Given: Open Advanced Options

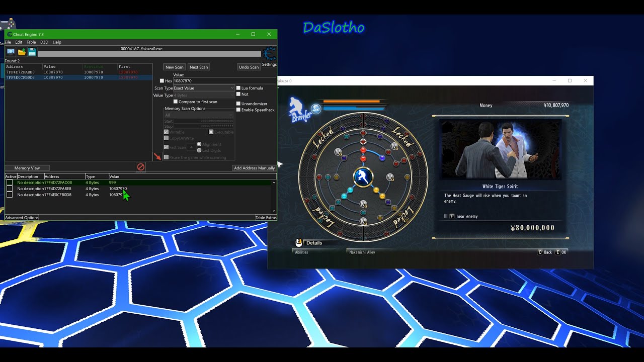Looking at the screenshot, I should pos(22,218).
